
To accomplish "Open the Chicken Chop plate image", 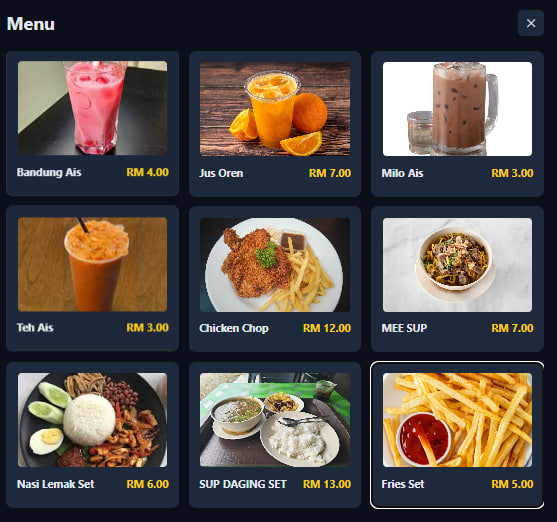I will coord(275,265).
